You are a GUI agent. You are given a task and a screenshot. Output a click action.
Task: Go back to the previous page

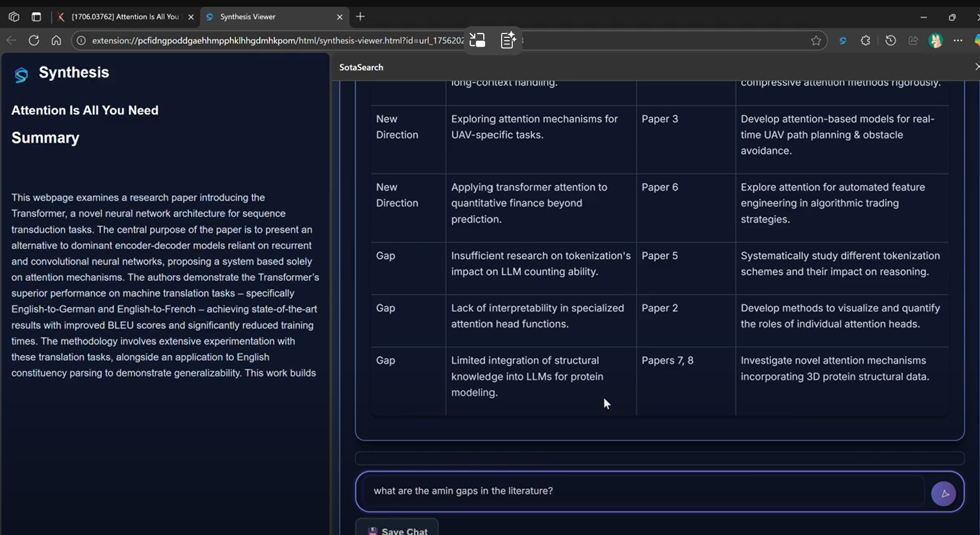coord(12,40)
